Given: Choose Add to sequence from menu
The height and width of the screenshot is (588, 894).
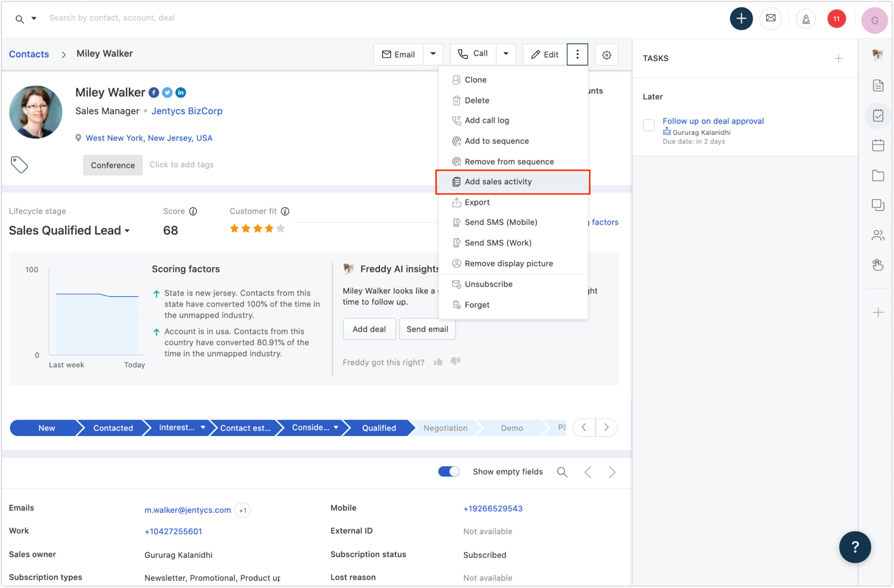Looking at the screenshot, I should point(497,141).
